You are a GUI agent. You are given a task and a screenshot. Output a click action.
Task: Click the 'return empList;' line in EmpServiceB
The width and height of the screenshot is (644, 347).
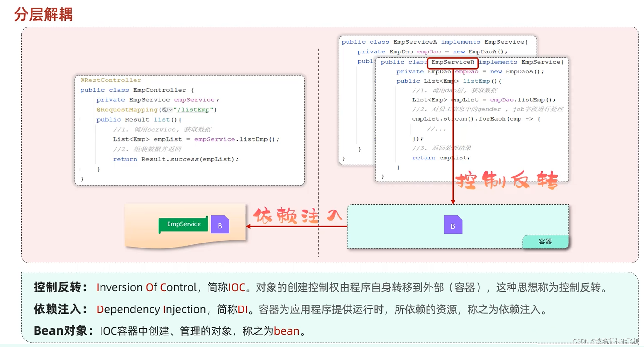pyautogui.click(x=441, y=158)
